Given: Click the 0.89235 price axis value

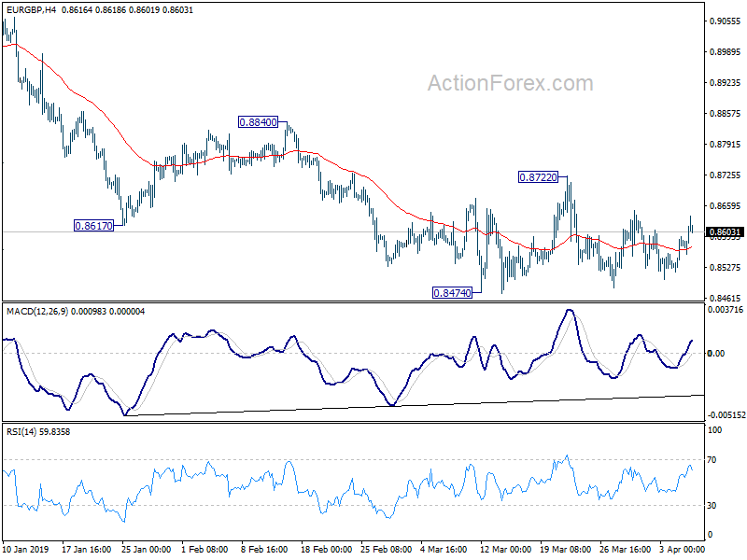Looking at the screenshot, I should point(726,83).
